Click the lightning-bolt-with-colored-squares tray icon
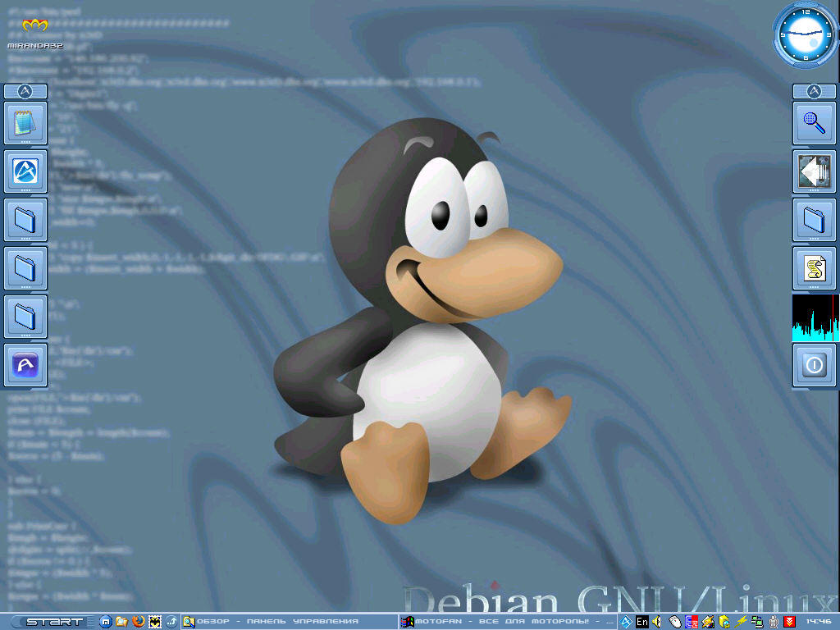This screenshot has width=840, height=630. pos(708,622)
